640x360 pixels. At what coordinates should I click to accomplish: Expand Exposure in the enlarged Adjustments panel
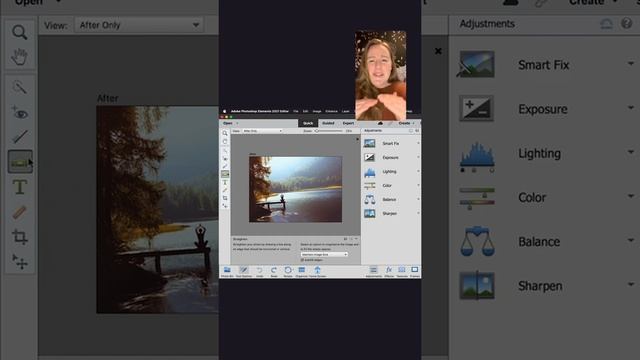(x=631, y=108)
